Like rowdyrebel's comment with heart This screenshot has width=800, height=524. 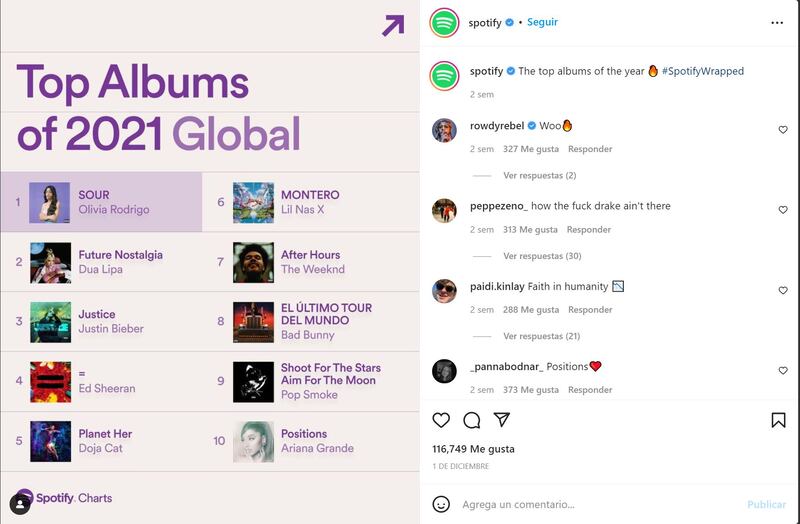(x=783, y=130)
